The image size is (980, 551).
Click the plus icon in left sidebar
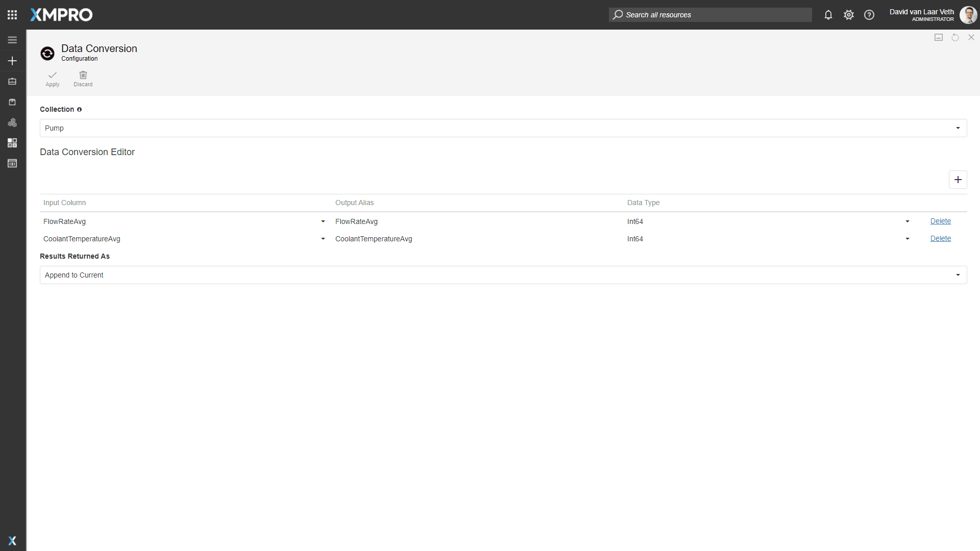click(12, 61)
